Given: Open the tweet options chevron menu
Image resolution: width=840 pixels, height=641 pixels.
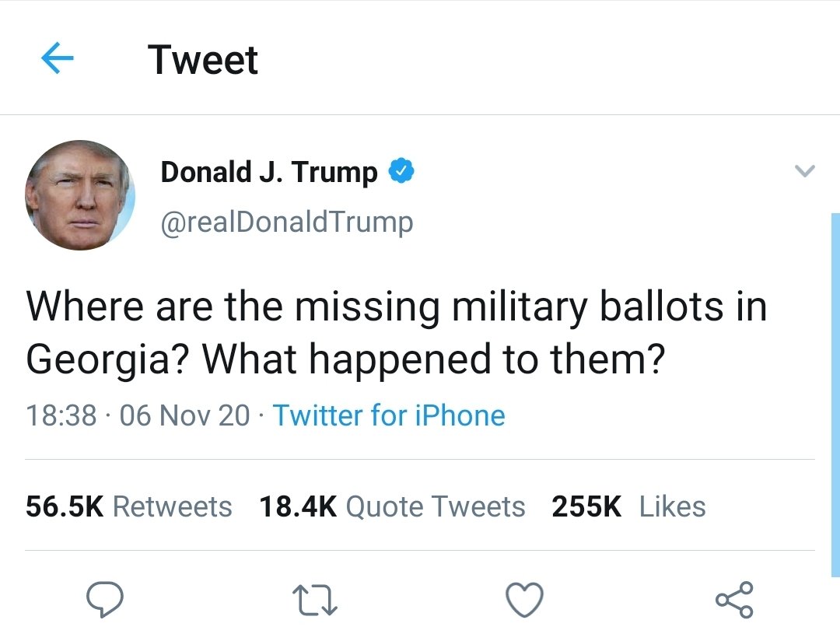Looking at the screenshot, I should click(805, 171).
